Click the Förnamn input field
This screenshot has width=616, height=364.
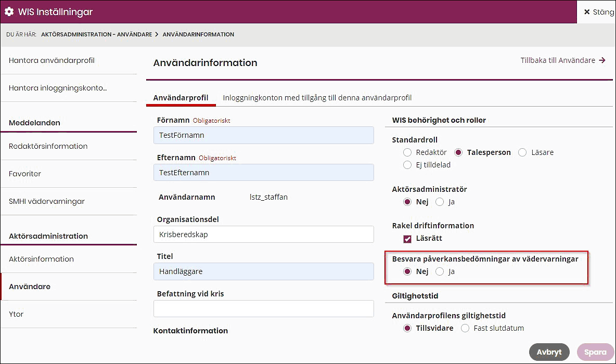(x=263, y=135)
